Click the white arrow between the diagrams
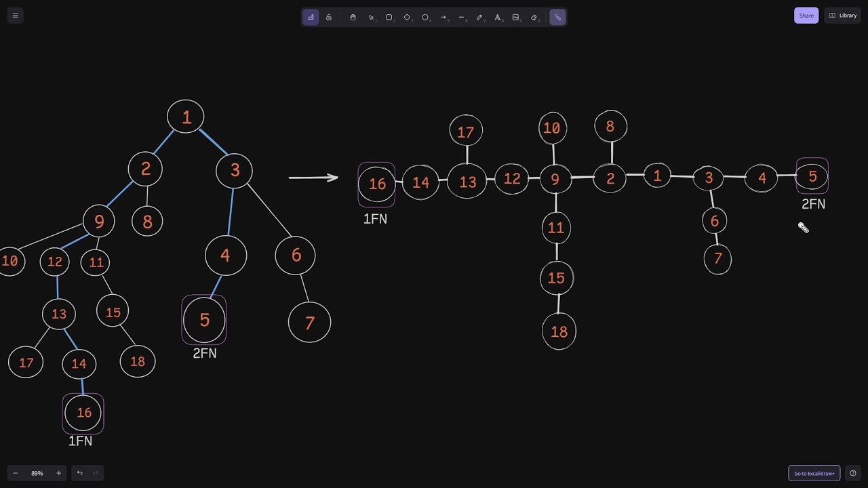 pyautogui.click(x=313, y=178)
